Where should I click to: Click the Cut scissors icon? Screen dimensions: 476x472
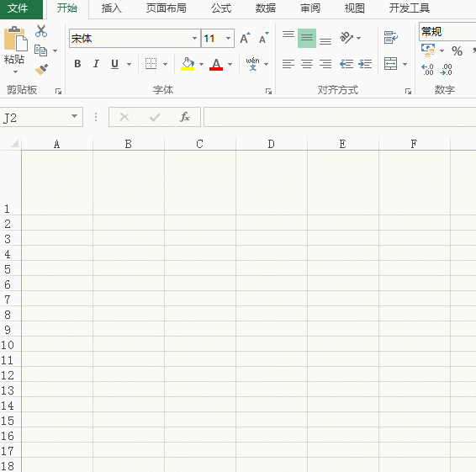pyautogui.click(x=41, y=31)
